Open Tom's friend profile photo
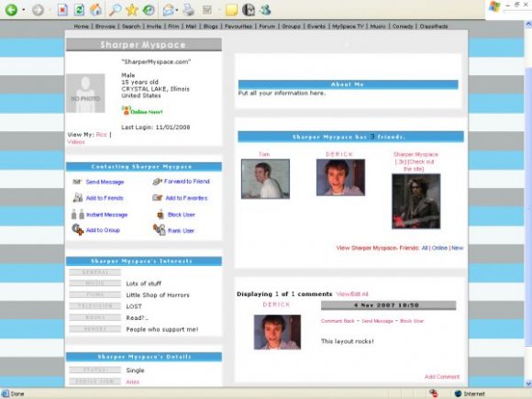 pos(265,179)
